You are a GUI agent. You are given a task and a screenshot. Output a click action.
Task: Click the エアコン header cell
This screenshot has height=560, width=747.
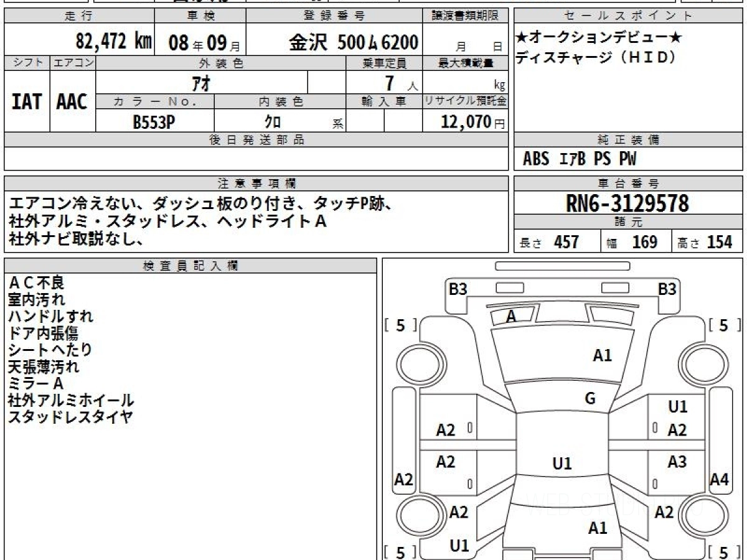coord(72,63)
